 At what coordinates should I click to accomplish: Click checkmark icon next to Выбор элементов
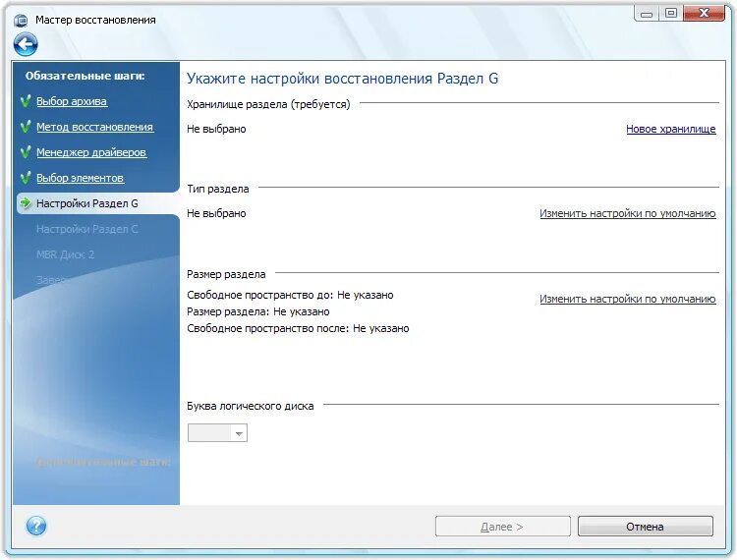(27, 177)
